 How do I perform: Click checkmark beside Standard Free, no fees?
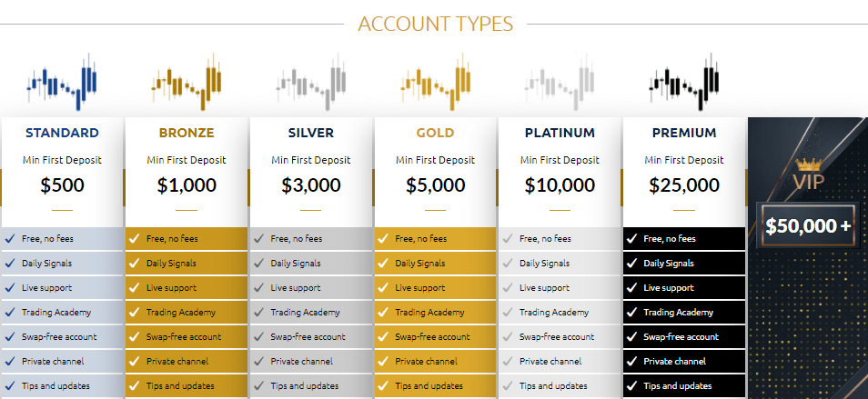coord(9,239)
